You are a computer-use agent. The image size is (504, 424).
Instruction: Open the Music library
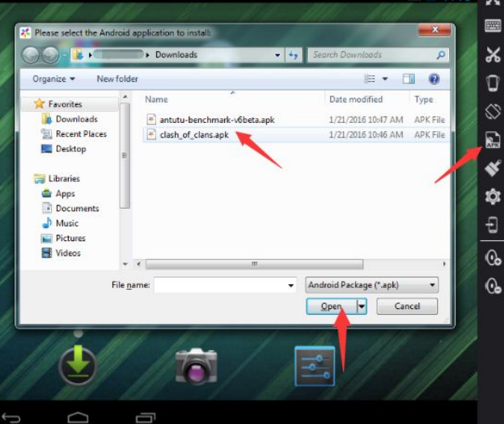point(67,223)
